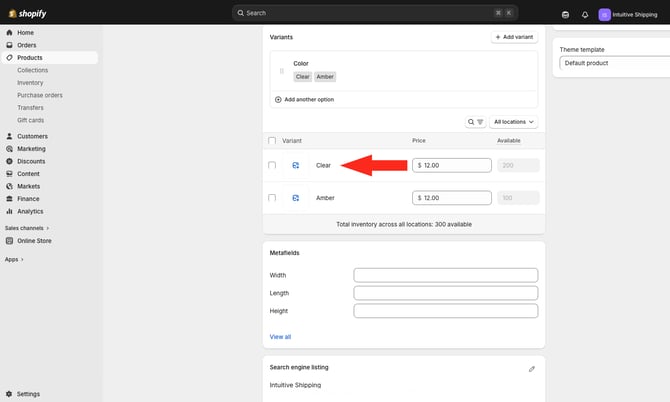Click the Finance bank icon

9,199
